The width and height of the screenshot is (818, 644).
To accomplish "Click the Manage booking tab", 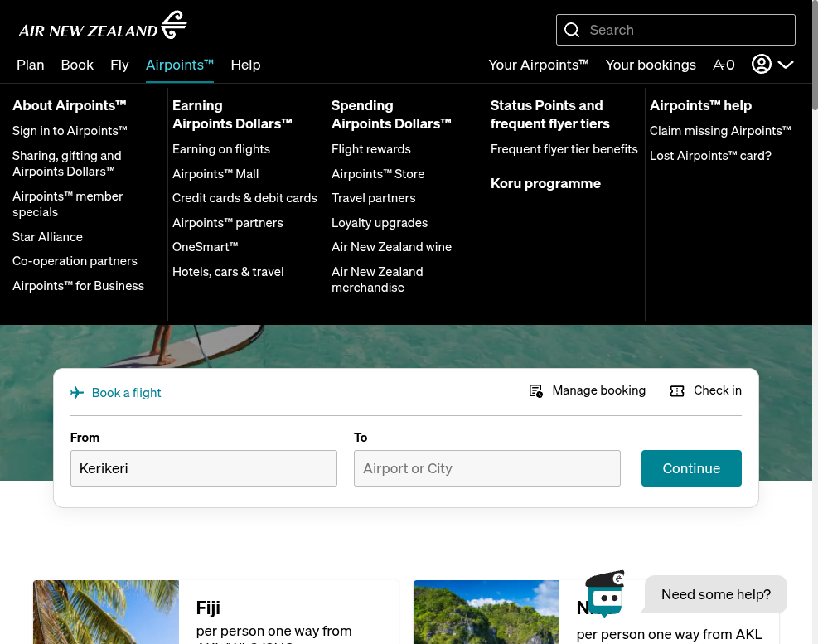I will (x=588, y=391).
